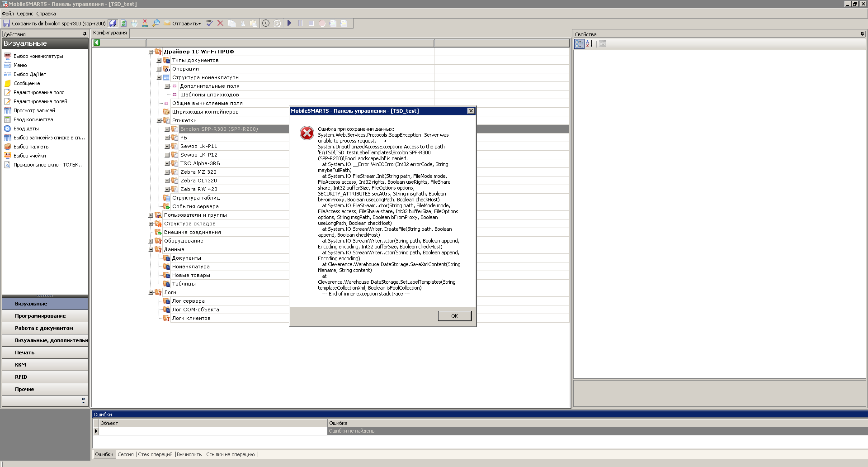Collapse the Драйвер 1С Wi-Fi ПРОФ node
The image size is (868, 467).
(x=151, y=52)
